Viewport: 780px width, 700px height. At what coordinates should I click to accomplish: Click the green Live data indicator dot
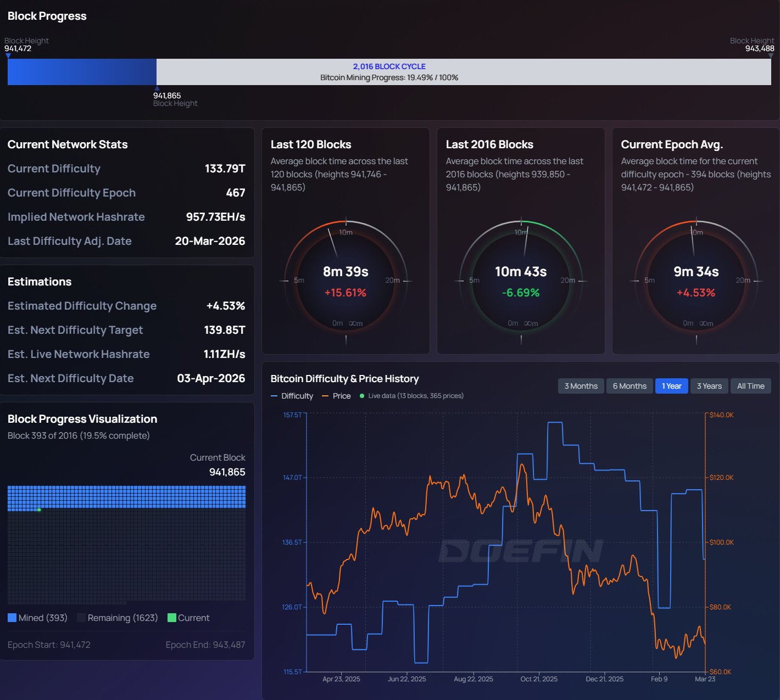coord(362,396)
